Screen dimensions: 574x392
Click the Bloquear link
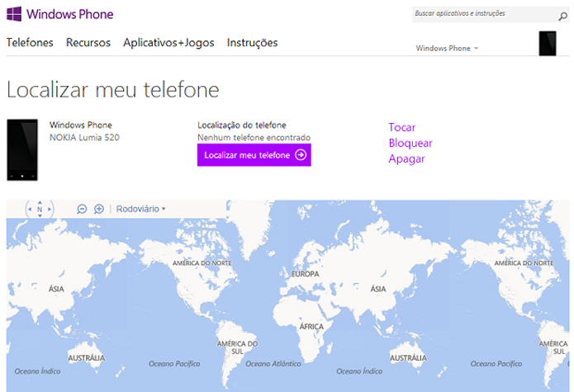pos(410,143)
